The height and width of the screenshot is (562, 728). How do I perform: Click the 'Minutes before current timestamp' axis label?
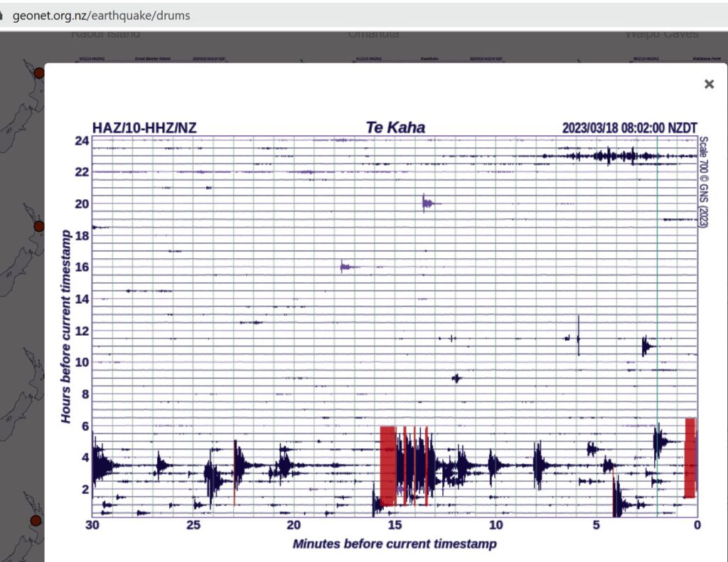click(x=395, y=544)
